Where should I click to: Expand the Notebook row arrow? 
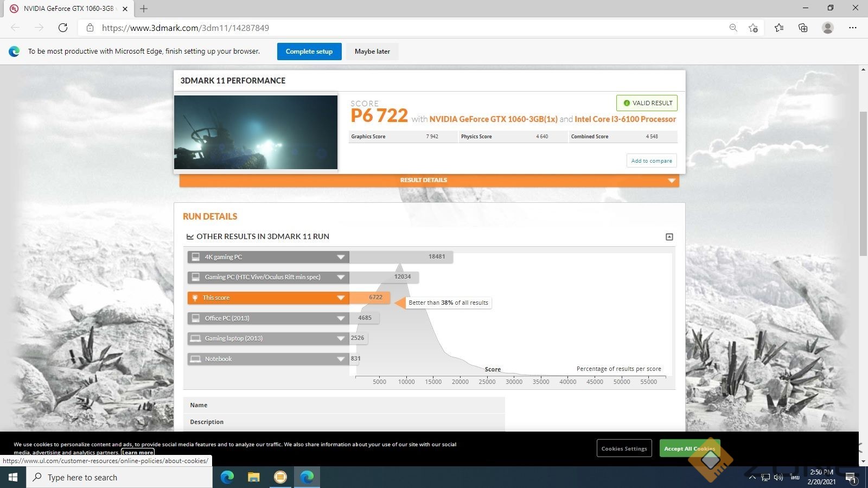341,359
